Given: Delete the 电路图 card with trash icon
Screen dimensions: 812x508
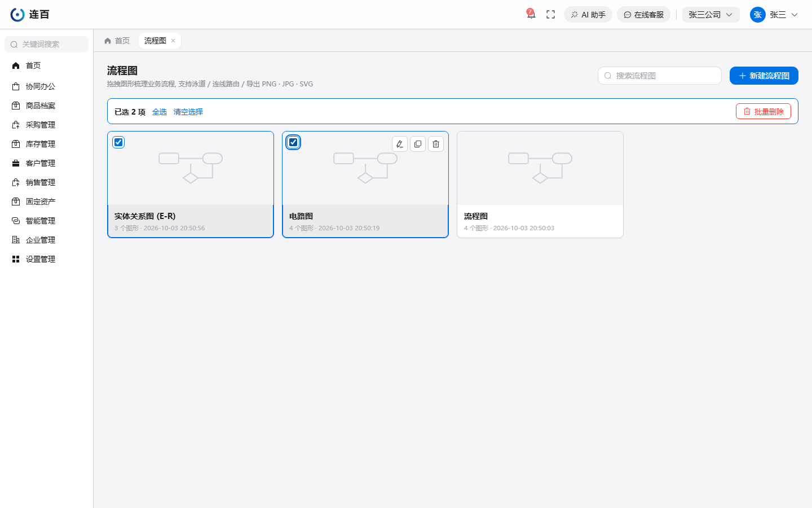Looking at the screenshot, I should [436, 144].
